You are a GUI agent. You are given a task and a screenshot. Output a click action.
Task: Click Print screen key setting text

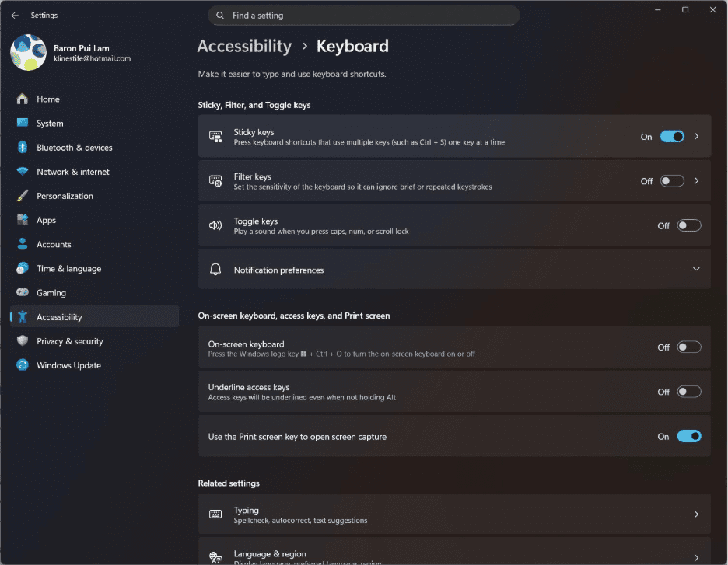(297, 437)
